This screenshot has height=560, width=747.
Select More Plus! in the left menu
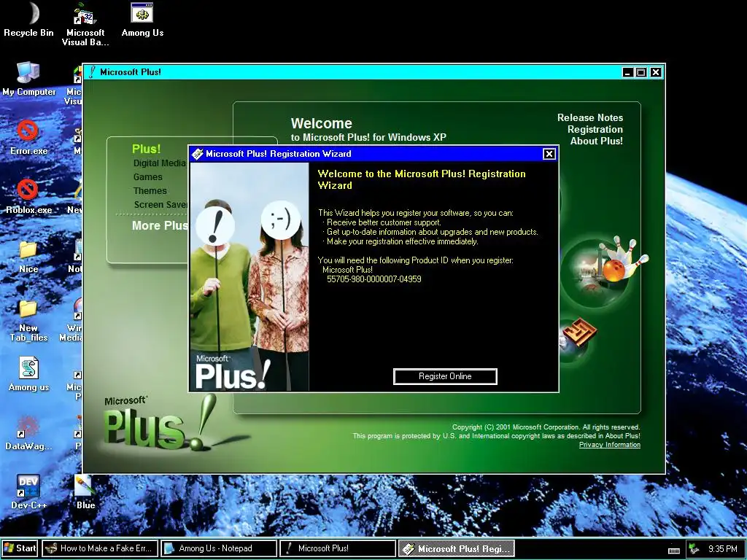pos(160,226)
